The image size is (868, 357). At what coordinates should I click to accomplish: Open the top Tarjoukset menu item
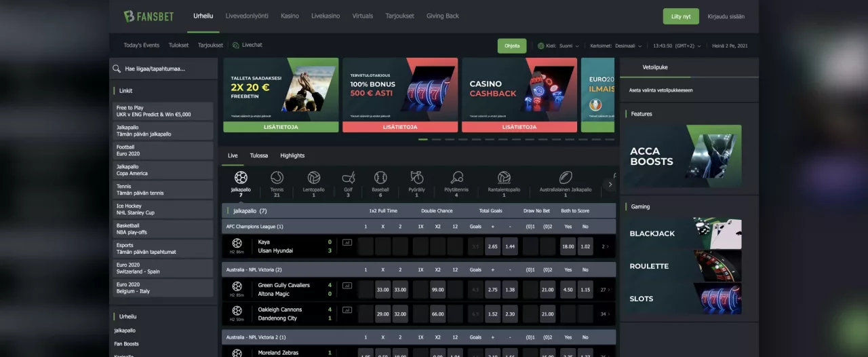399,16
